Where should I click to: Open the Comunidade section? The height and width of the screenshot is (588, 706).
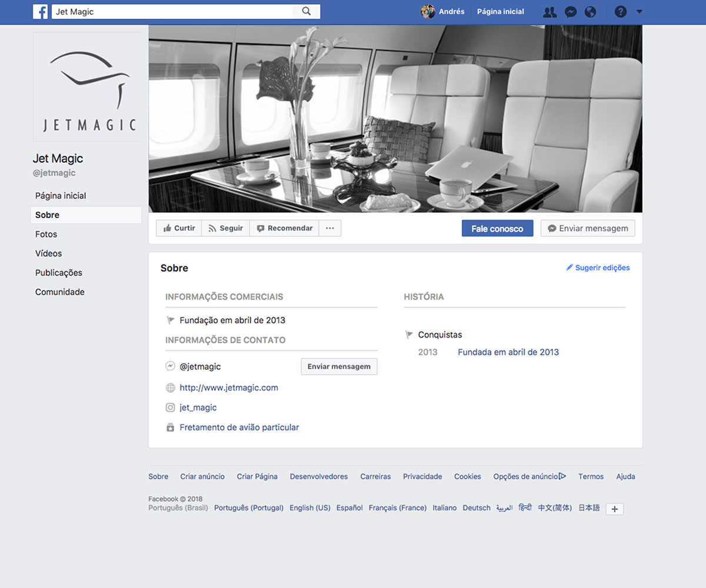(59, 292)
